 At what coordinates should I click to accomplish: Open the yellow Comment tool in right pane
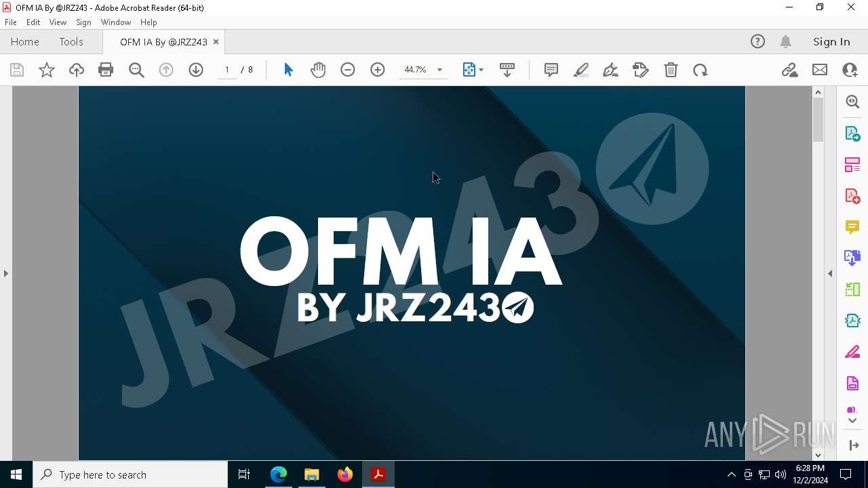(x=852, y=226)
